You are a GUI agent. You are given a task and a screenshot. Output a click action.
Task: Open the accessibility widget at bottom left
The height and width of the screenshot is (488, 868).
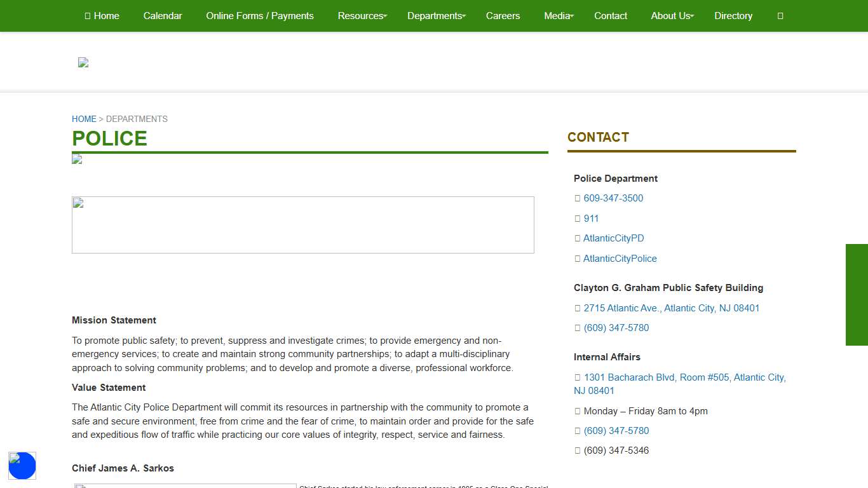coord(22,466)
